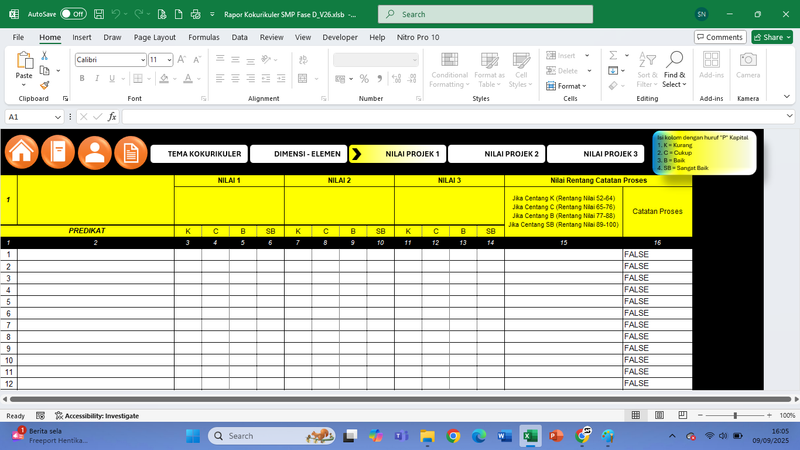Adjust the zoom slider in the status bar
Screen dimensions: 800x450
[x=735, y=415]
